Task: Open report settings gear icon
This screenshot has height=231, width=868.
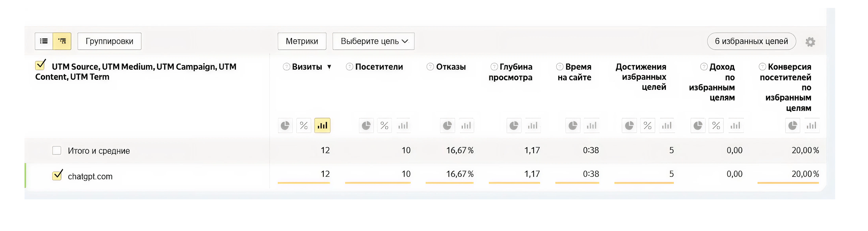Action: click(810, 42)
